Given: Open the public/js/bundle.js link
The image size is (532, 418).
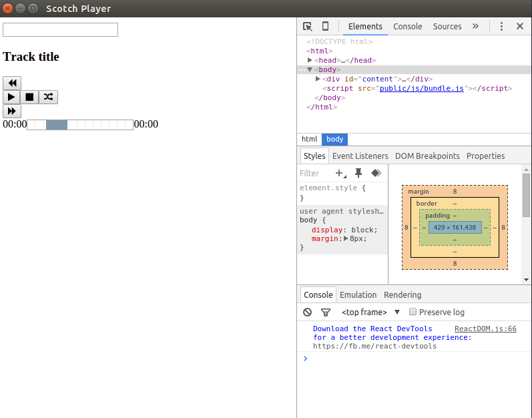Looking at the screenshot, I should coord(421,88).
